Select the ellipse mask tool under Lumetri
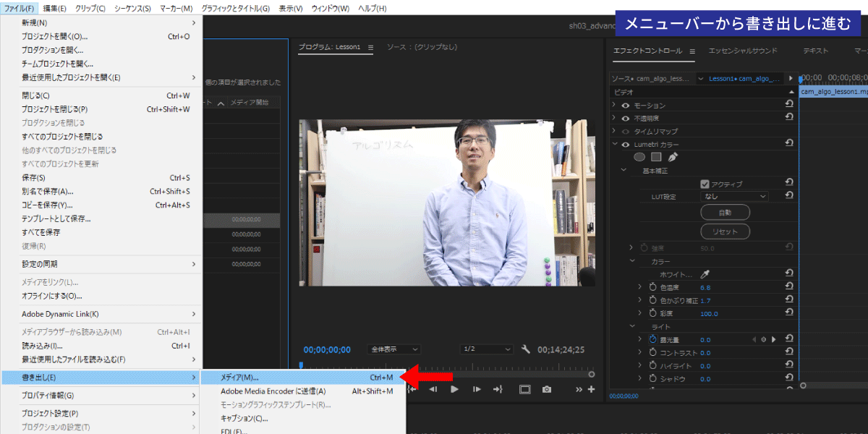Image resolution: width=868 pixels, height=434 pixels. tap(639, 156)
